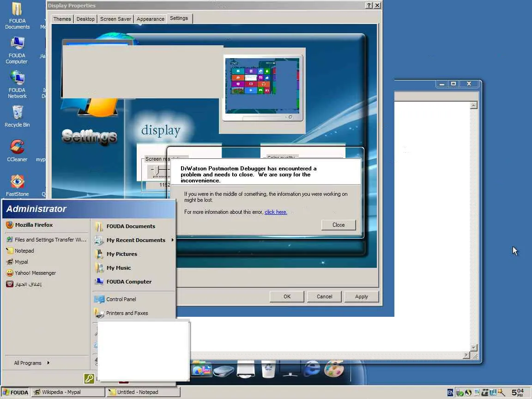Screen dimensions: 532x399
Task: Launch Internet Explorer from the dock
Action: 312,369
